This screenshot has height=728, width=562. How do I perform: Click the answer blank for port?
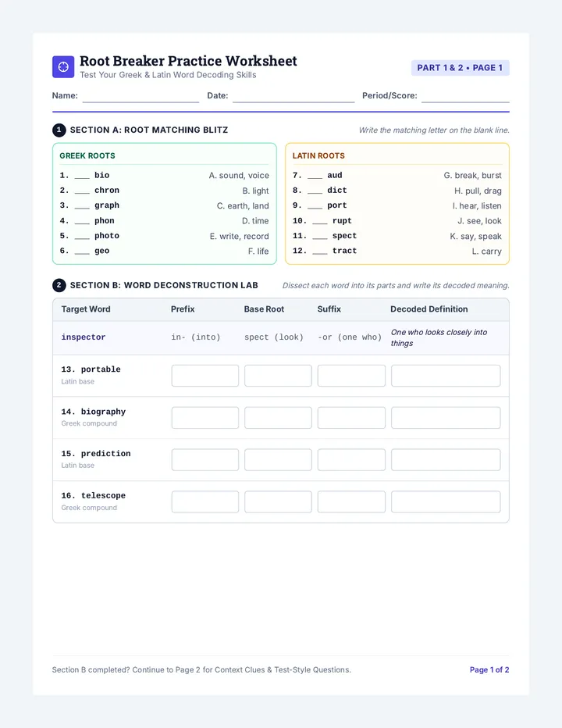315,208
